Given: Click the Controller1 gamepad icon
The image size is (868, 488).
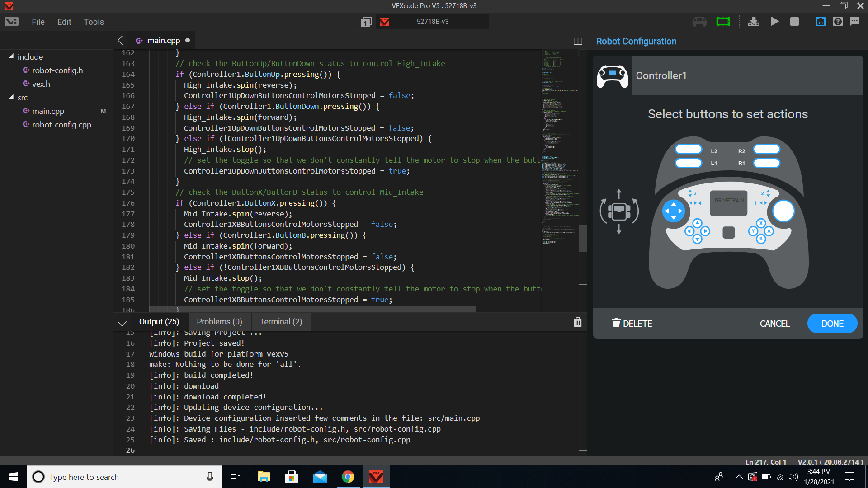Looking at the screenshot, I should 613,75.
